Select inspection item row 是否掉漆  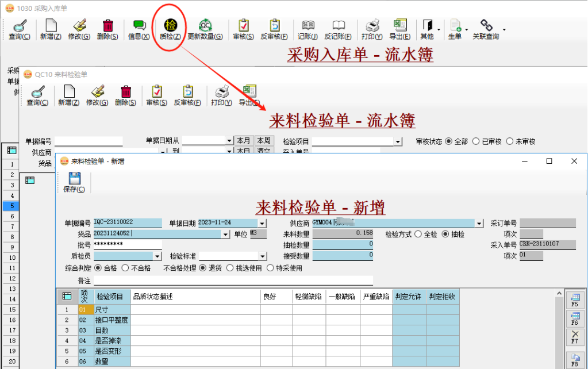[x=112, y=340]
